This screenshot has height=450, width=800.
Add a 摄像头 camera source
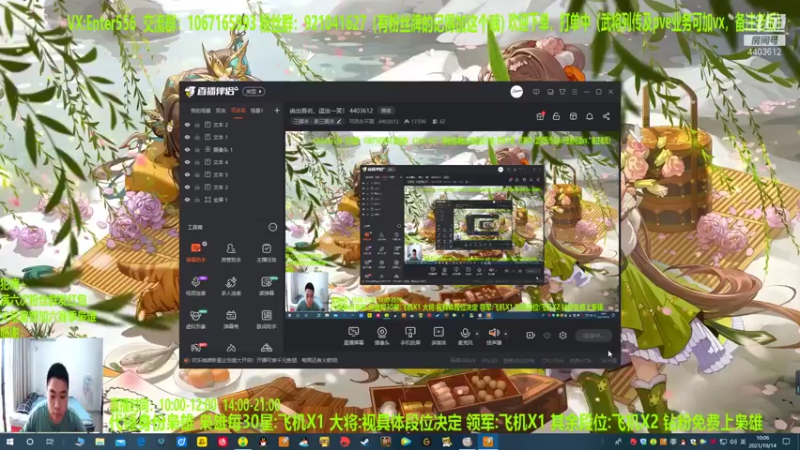pyautogui.click(x=382, y=336)
